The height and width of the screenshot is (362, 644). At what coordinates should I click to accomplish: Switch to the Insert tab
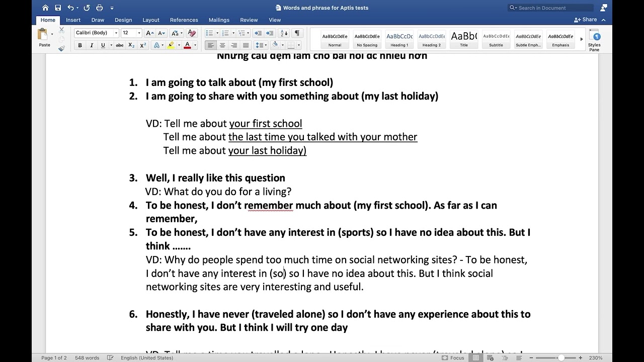73,20
